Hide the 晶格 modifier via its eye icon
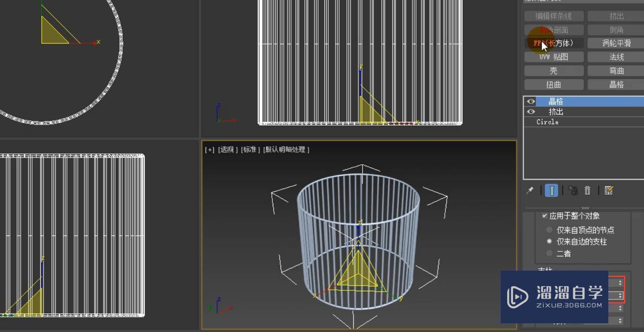This screenshot has height=332, width=644. coord(531,102)
